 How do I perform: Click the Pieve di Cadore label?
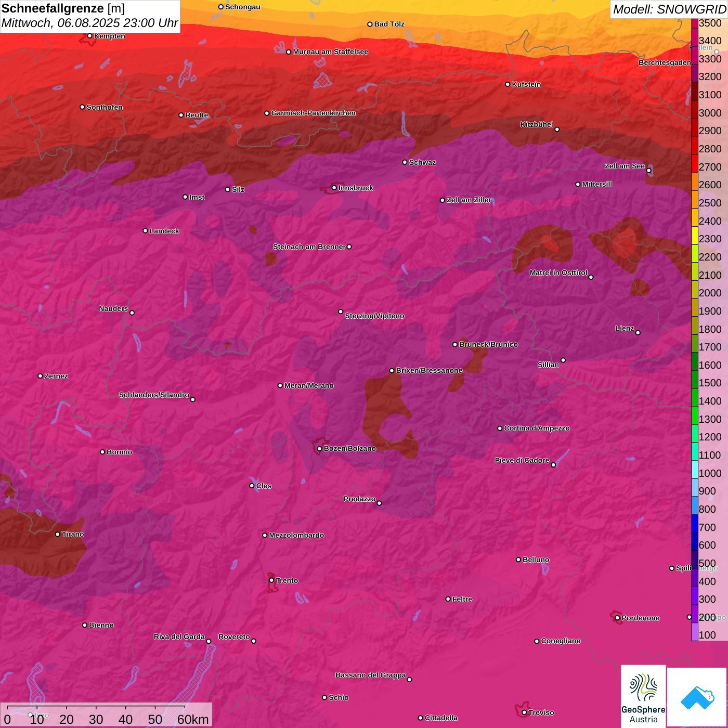pyautogui.click(x=522, y=460)
